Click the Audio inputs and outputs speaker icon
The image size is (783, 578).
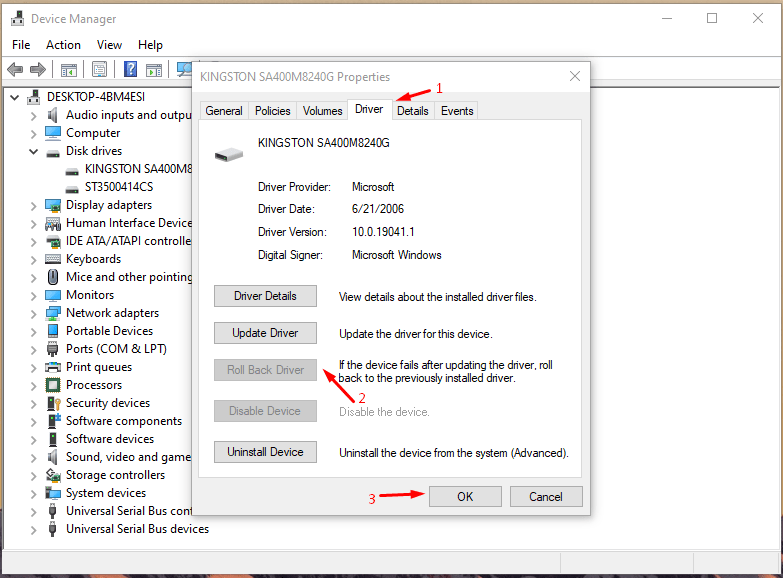[x=52, y=115]
